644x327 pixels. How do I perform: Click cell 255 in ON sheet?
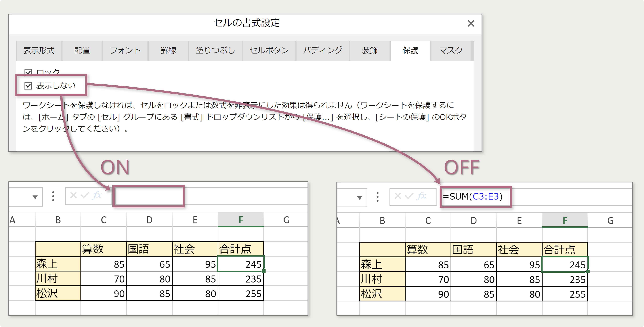(241, 293)
